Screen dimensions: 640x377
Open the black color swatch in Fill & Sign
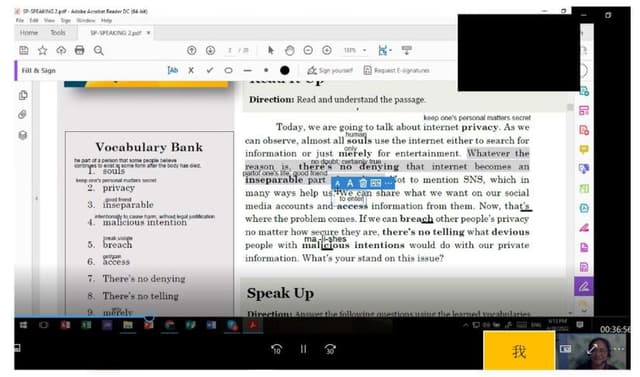[284, 70]
